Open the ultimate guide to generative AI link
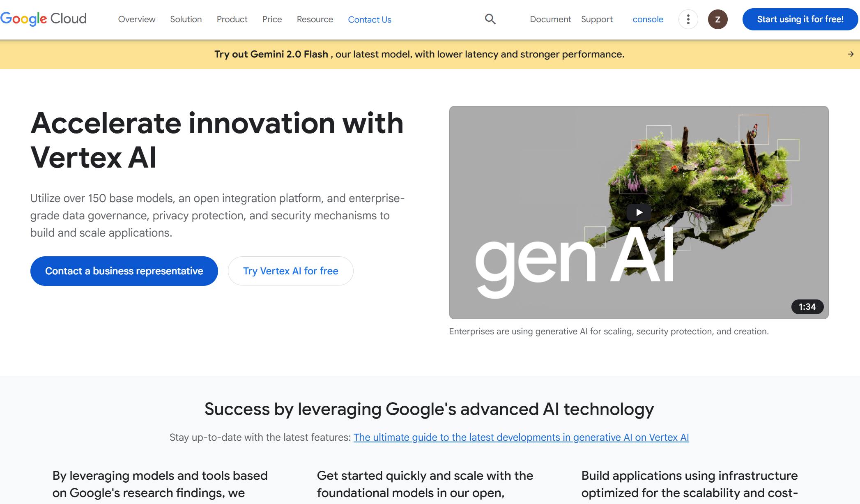 click(521, 437)
